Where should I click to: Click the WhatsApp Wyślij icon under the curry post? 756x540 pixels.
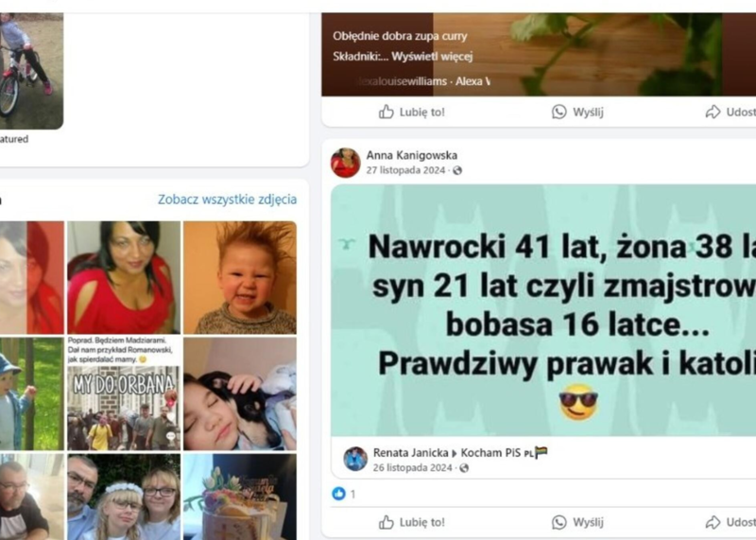558,112
